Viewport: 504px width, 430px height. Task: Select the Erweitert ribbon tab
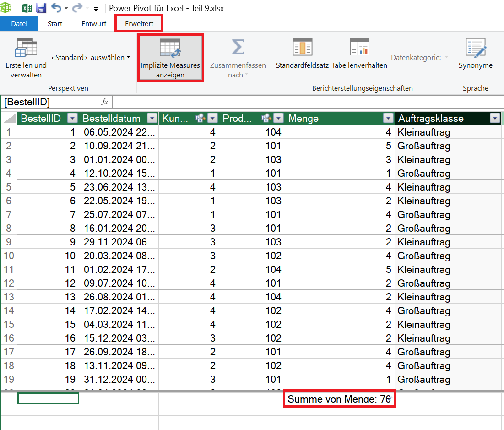pos(139,23)
